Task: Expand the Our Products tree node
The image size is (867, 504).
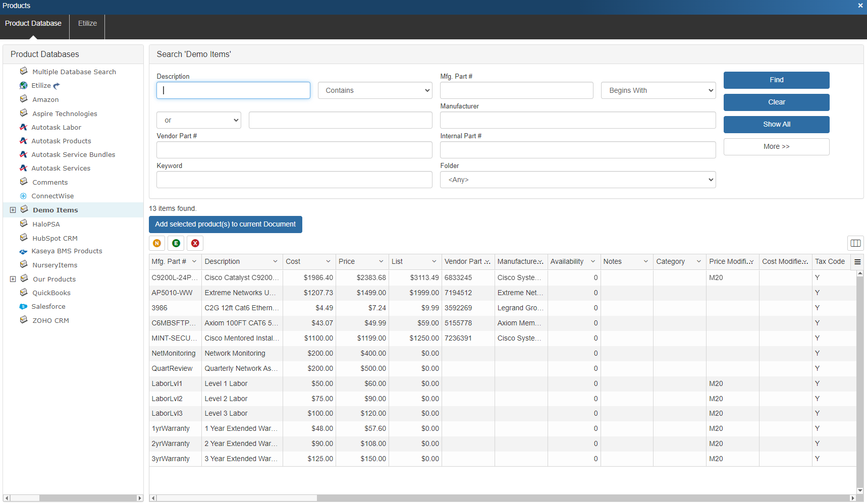Action: click(13, 279)
